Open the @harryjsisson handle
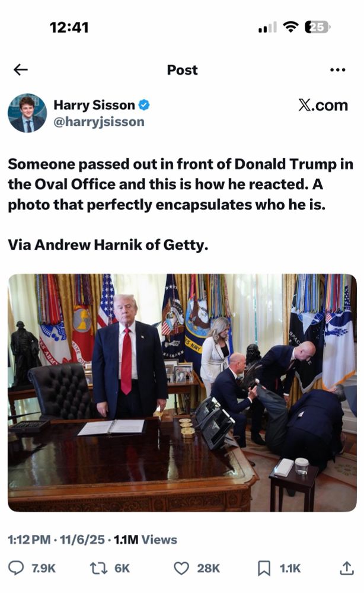Screen dimensions: 364x593 tap(99, 122)
